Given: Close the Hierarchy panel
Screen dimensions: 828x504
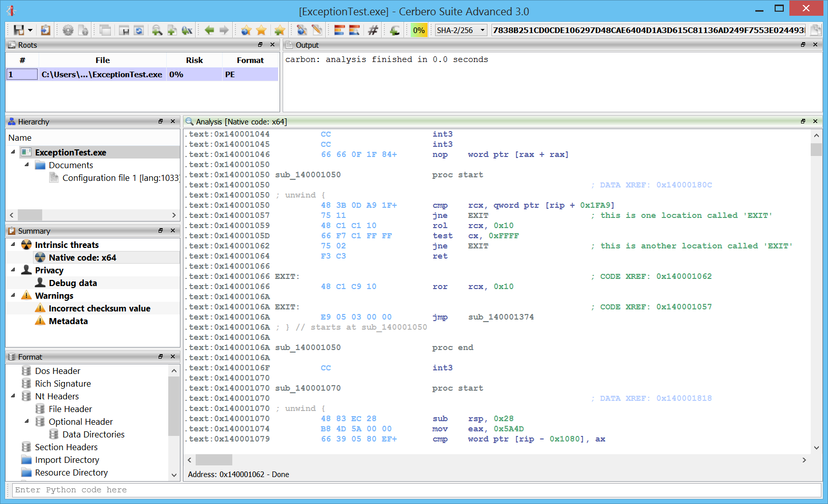Looking at the screenshot, I should (173, 121).
